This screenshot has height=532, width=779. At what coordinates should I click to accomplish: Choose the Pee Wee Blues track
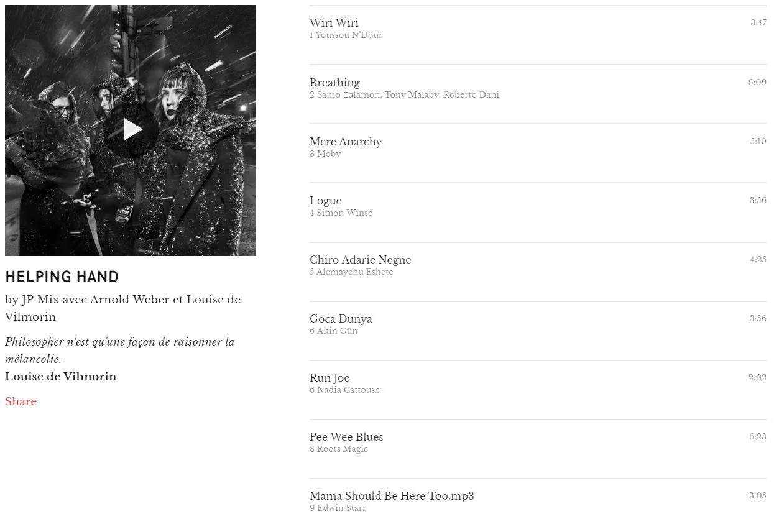click(x=538, y=448)
